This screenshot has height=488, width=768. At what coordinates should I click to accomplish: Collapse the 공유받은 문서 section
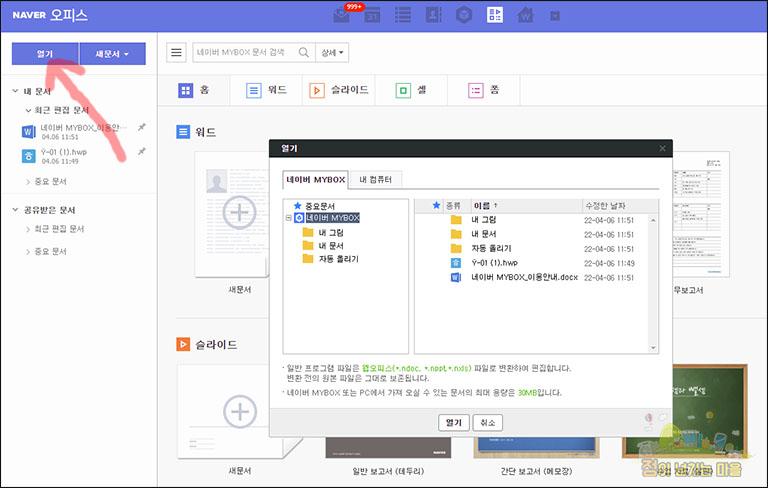(15, 210)
